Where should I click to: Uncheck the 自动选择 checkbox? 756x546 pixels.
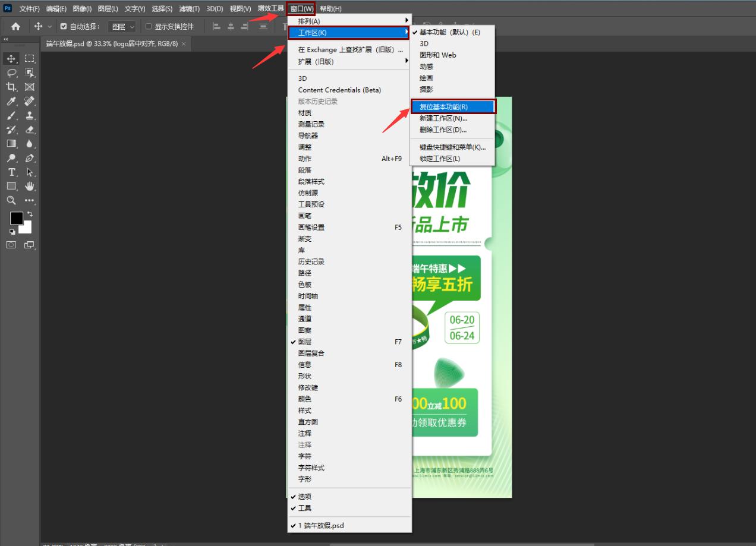point(64,26)
